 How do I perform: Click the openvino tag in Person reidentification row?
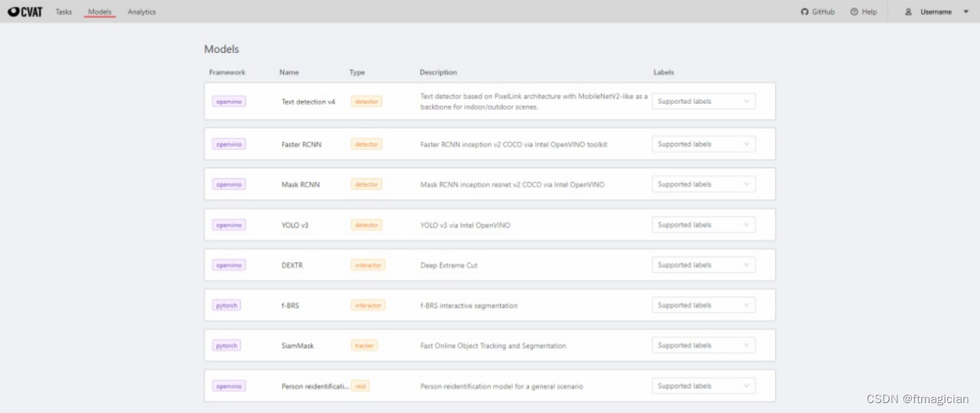229,386
